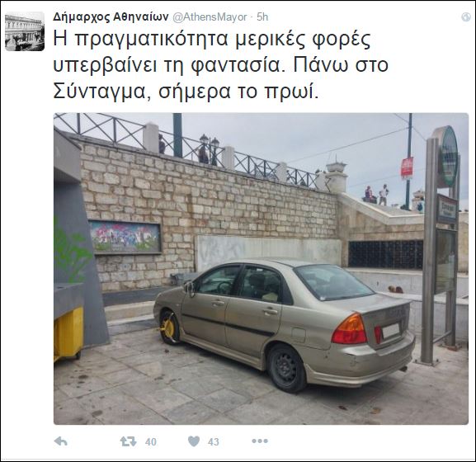Viewport: 476px width, 462px height.
Task: Click the car's blurred rear license plate
Action: pyautogui.click(x=391, y=331)
